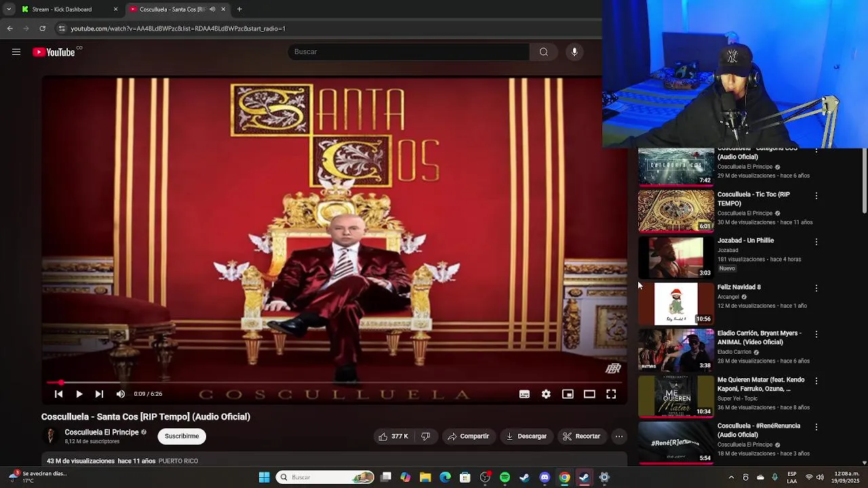868x488 pixels.
Task: Enter fullscreen mode
Action: (611, 394)
